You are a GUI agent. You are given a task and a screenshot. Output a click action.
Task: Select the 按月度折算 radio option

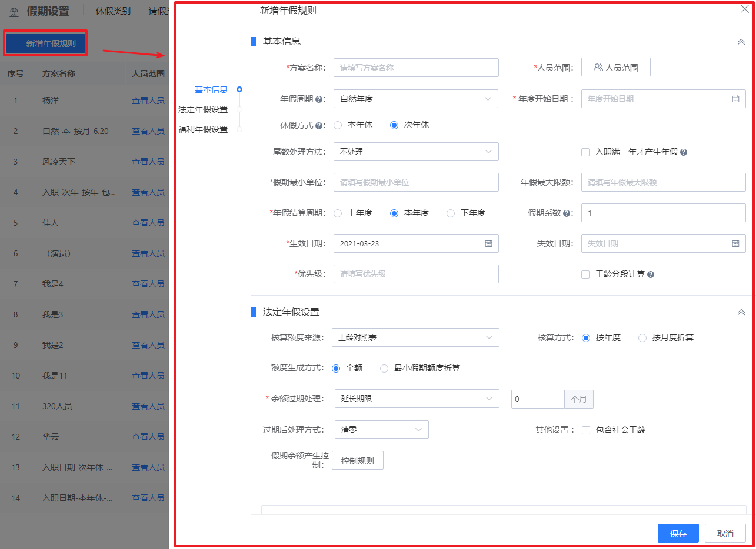tap(642, 337)
